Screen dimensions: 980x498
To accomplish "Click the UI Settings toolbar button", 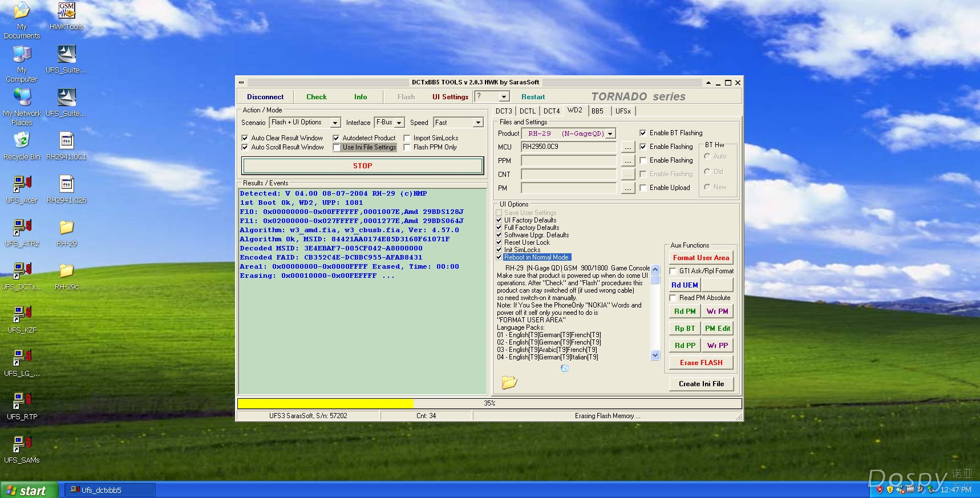I will [x=450, y=97].
